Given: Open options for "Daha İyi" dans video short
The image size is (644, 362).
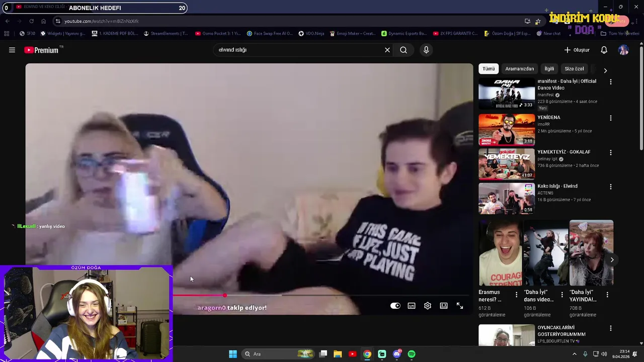Looking at the screenshot, I should click(x=562, y=295).
